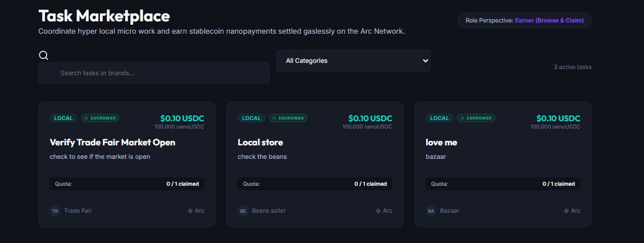The width and height of the screenshot is (644, 243).
Task: Click the '3 active tasks' counter
Action: click(573, 67)
